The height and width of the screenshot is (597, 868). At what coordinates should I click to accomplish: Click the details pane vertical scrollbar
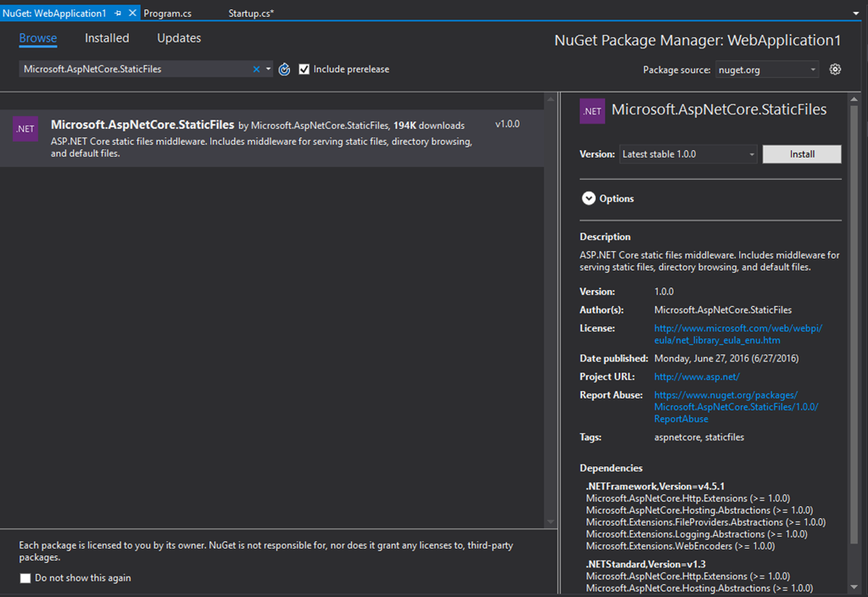tap(854, 324)
